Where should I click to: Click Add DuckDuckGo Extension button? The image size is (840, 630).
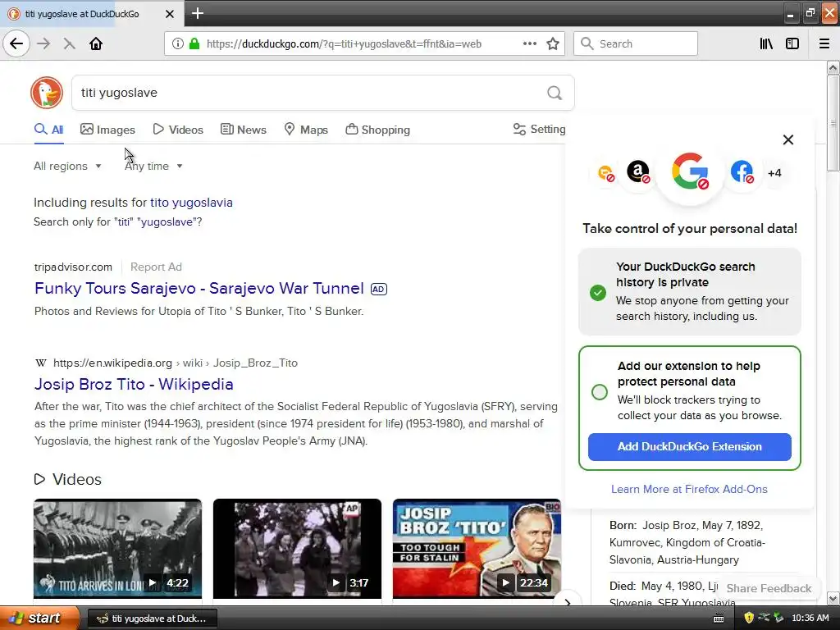(x=689, y=447)
